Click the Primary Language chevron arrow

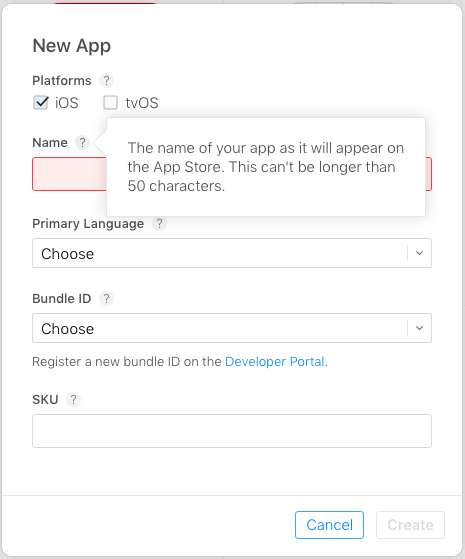pos(419,253)
